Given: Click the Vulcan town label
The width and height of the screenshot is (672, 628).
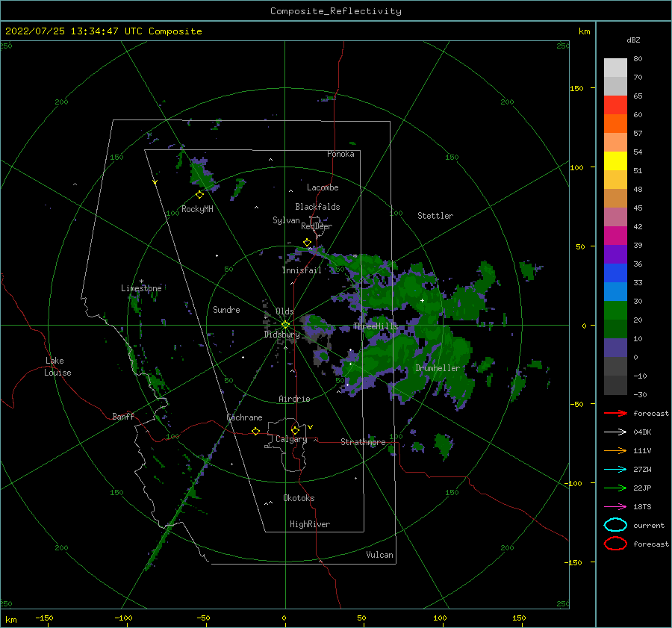Looking at the screenshot, I should point(380,555).
